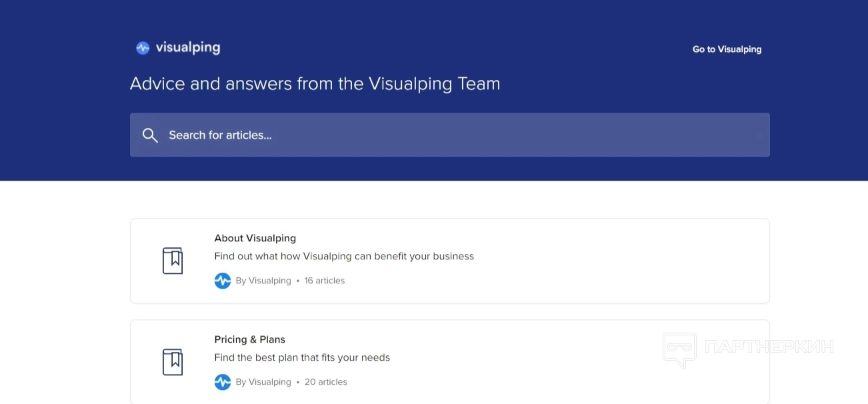Open the About Visualping collection title

click(x=255, y=238)
